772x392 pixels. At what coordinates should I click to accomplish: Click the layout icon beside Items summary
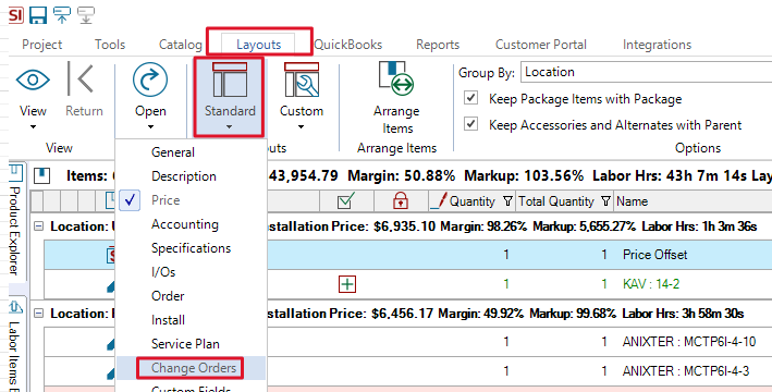[x=42, y=175]
